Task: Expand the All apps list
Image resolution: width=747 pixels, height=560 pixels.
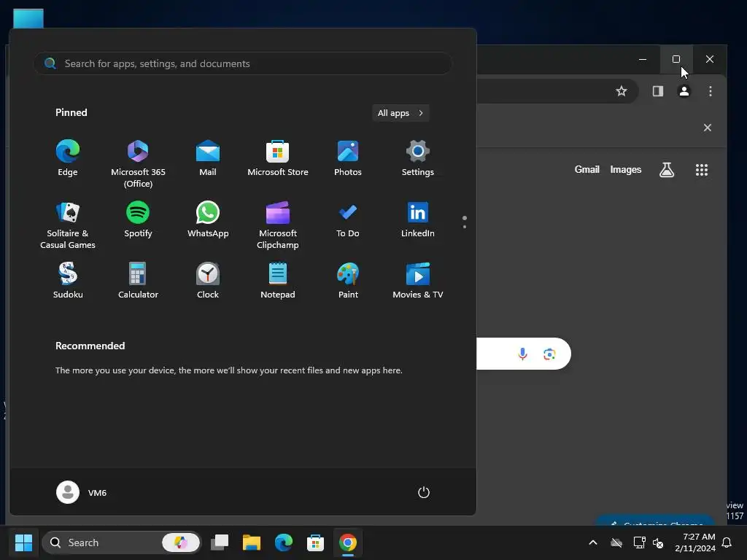Action: click(400, 113)
